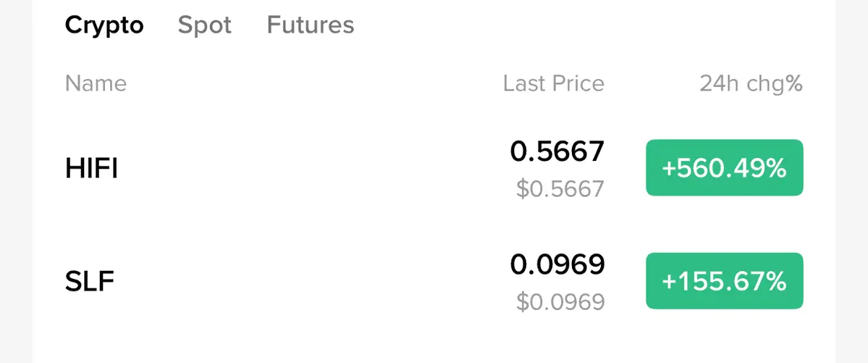Sort by Last Price column header
Viewport: 868px width, 363px height.
point(554,83)
